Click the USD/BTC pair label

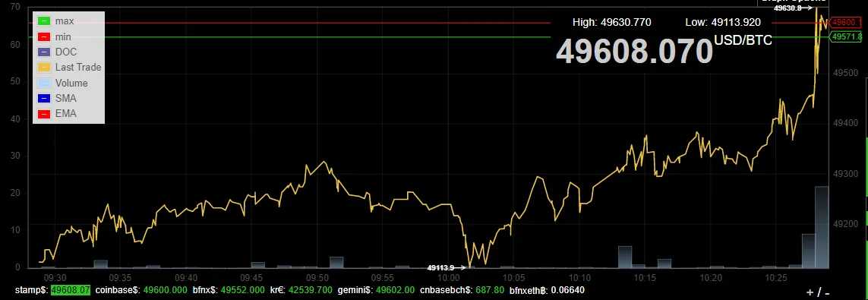[x=743, y=39]
